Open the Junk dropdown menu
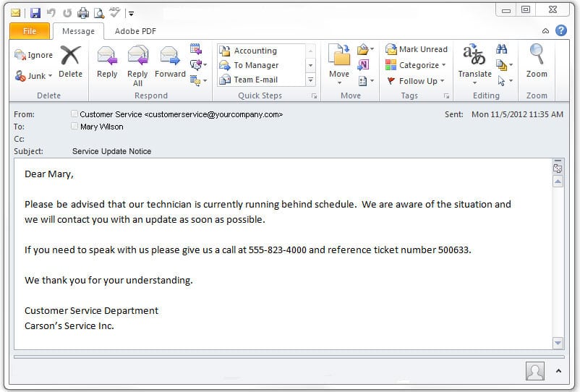Image resolution: width=580 pixels, height=392 pixels. [33, 76]
